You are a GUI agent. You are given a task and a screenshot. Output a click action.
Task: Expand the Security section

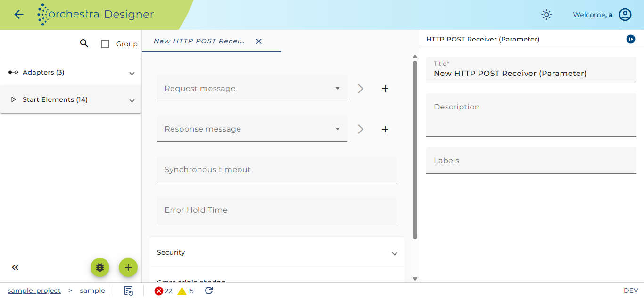277,253
